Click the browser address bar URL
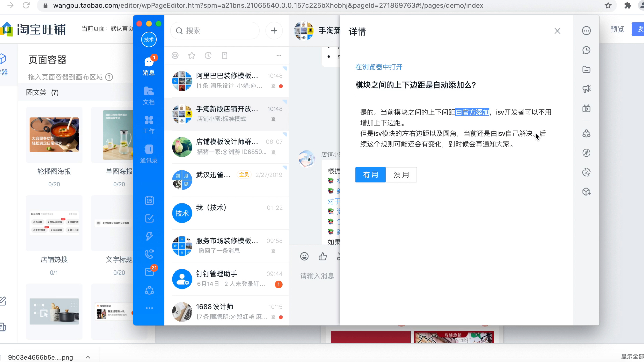The image size is (644, 362). pos(268,5)
